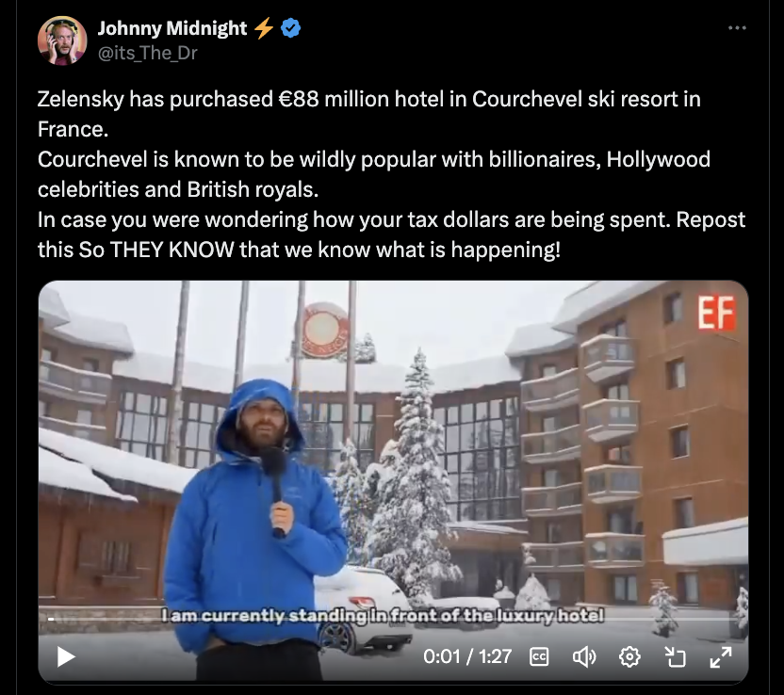Toggle closed captions CC button
Viewport: 784px width, 695px height.
(x=539, y=656)
